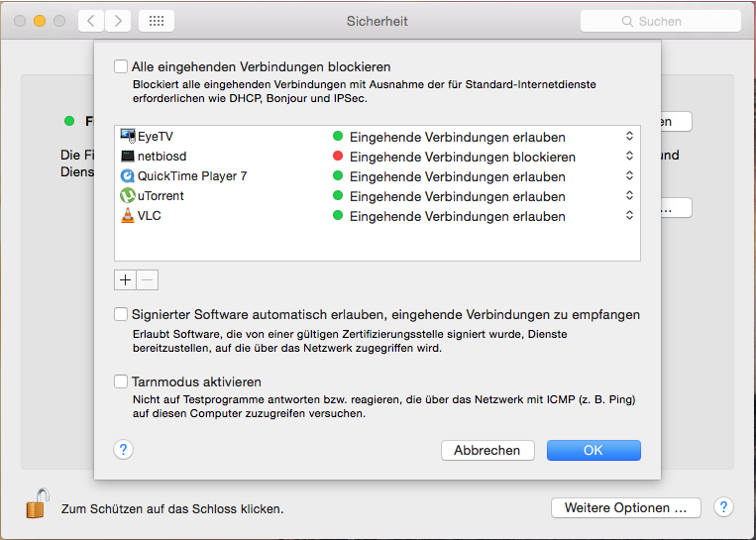The height and width of the screenshot is (540, 756).
Task: Click the Abbrechen button
Action: (486, 450)
